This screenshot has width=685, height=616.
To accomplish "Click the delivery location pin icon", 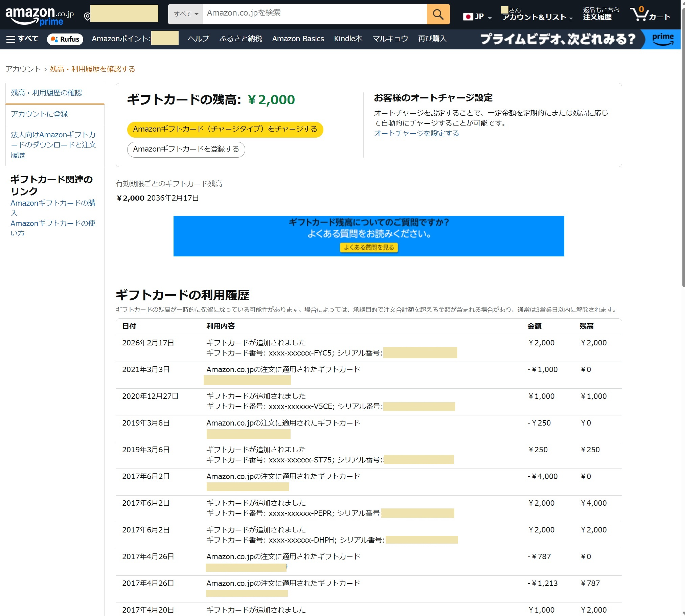I will [87, 16].
